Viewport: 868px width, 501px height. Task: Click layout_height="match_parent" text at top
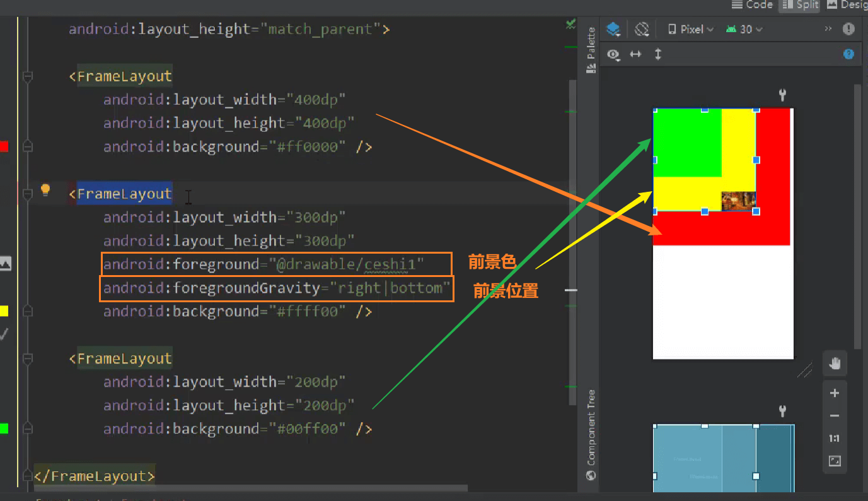(x=229, y=29)
